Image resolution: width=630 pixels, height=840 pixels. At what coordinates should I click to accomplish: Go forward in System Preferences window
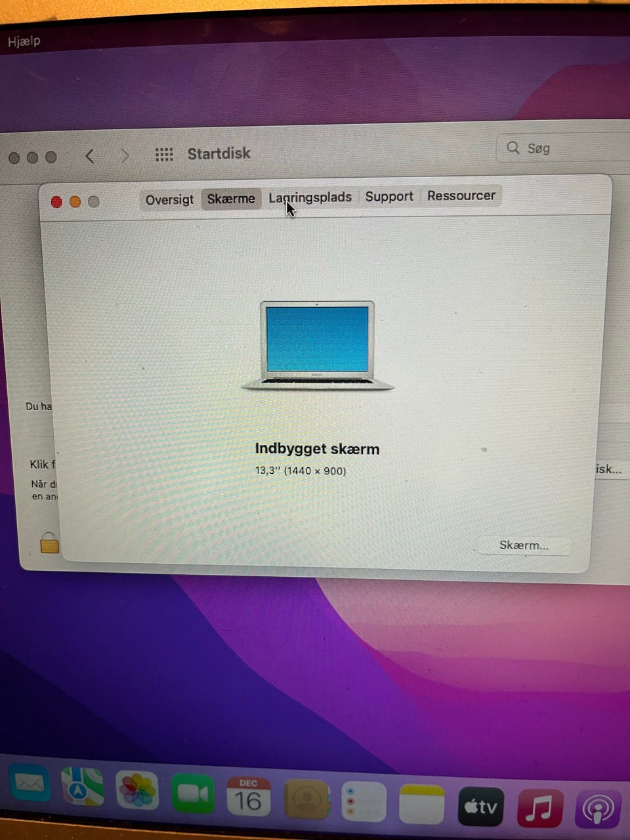[125, 156]
